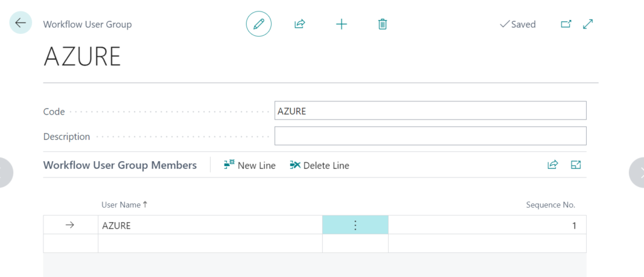Click the New Line button
Image resolution: width=644 pixels, height=277 pixels.
click(x=250, y=165)
